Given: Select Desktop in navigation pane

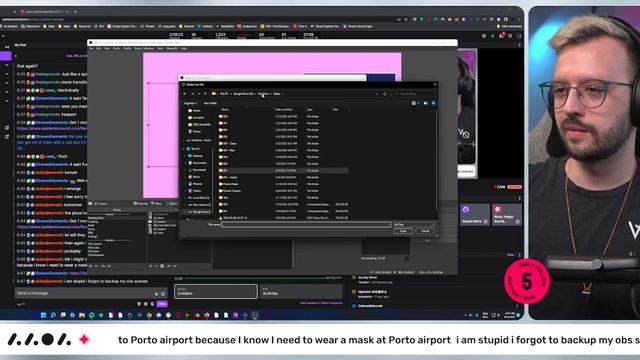Looking at the screenshot, I should pyautogui.click(x=197, y=156).
